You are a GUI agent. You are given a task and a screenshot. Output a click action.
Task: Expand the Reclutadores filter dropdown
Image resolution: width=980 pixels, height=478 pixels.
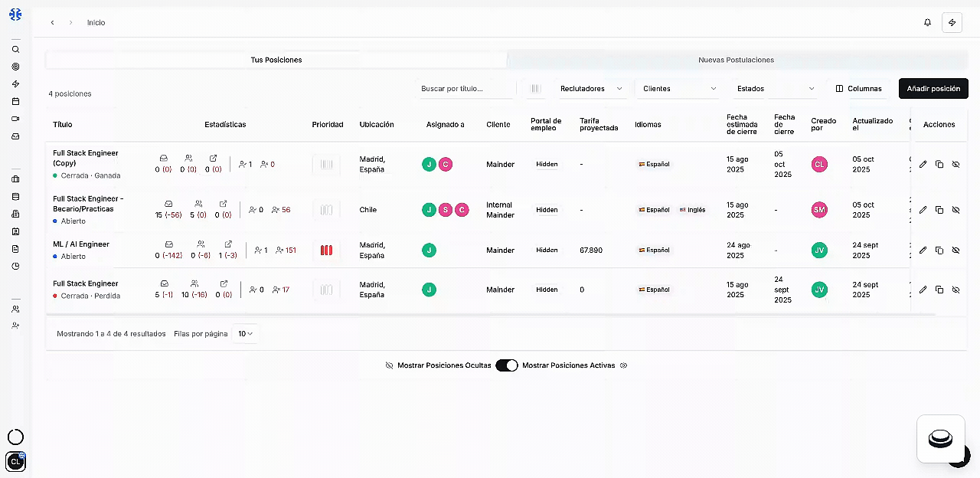[591, 89]
